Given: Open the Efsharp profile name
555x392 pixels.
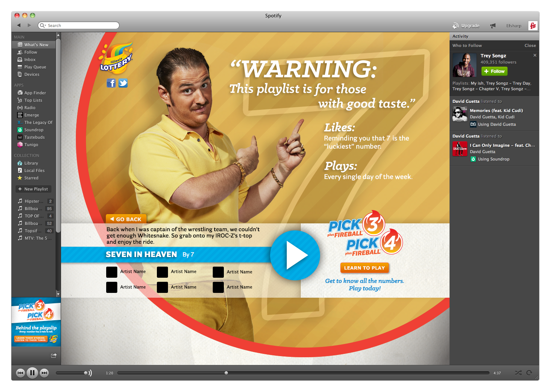Looking at the screenshot, I should coord(514,26).
